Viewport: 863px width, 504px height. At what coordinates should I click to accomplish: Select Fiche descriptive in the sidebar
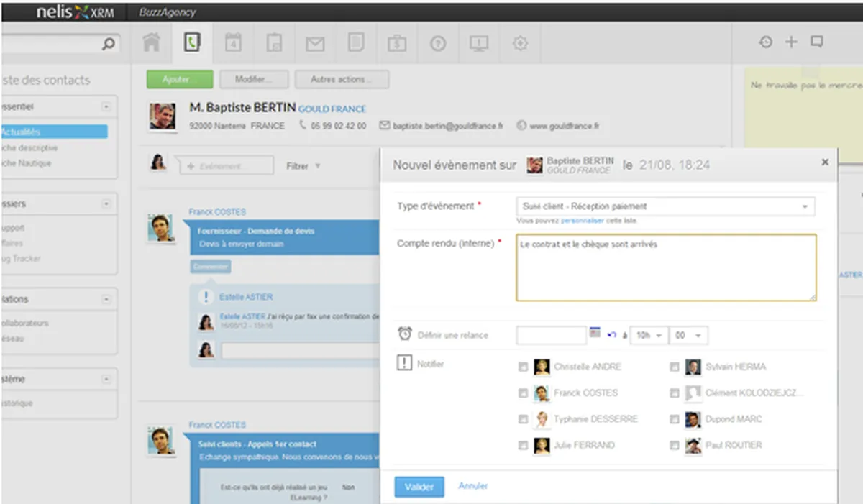29,147
